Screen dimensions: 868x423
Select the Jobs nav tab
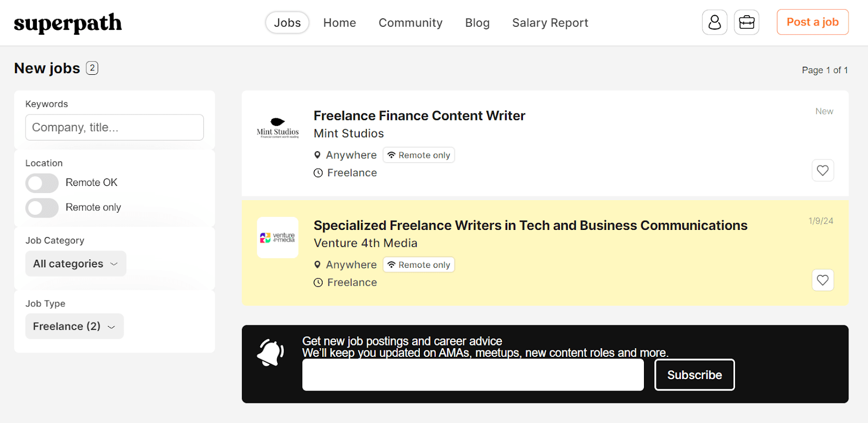(x=287, y=23)
